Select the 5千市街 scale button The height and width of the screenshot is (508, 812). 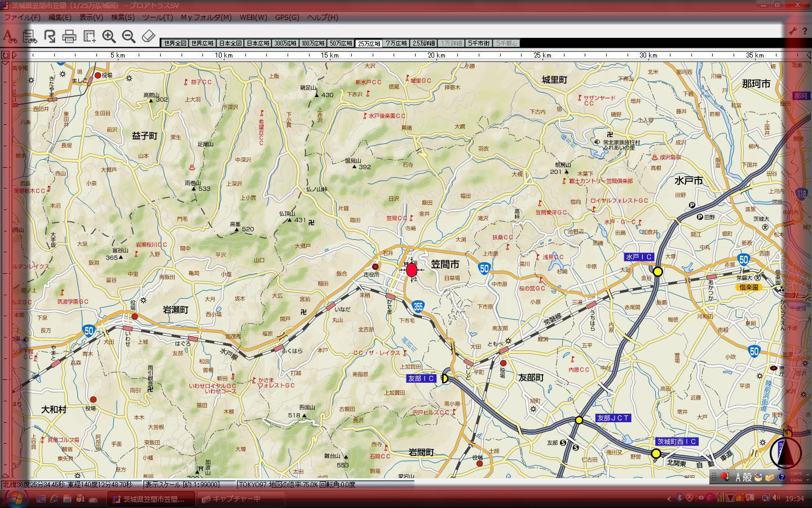479,43
